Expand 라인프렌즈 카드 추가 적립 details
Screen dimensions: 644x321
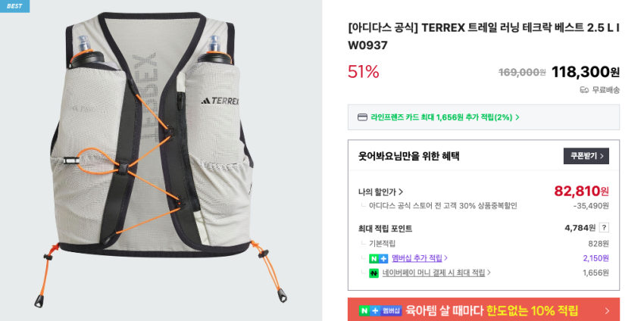pos(445,117)
